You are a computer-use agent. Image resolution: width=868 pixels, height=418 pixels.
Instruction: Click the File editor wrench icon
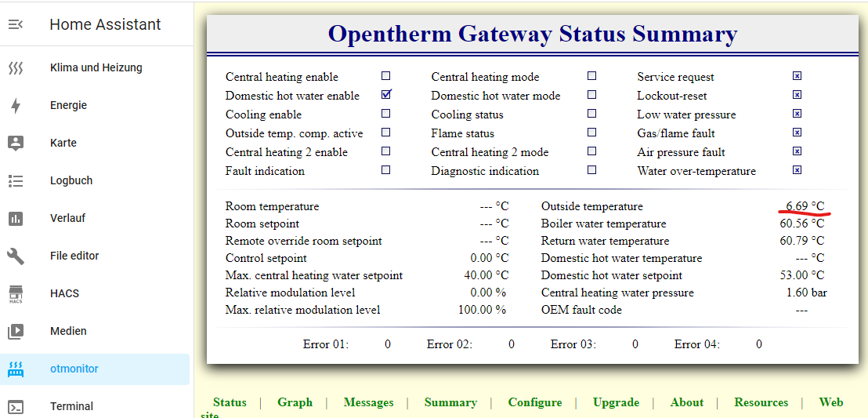pyautogui.click(x=16, y=256)
